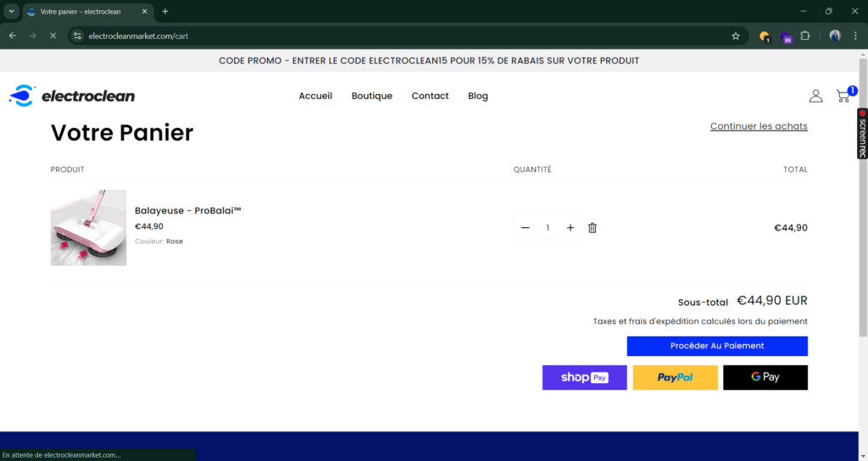Open Chrome profile avatar
The height and width of the screenshot is (461, 868).
(835, 36)
